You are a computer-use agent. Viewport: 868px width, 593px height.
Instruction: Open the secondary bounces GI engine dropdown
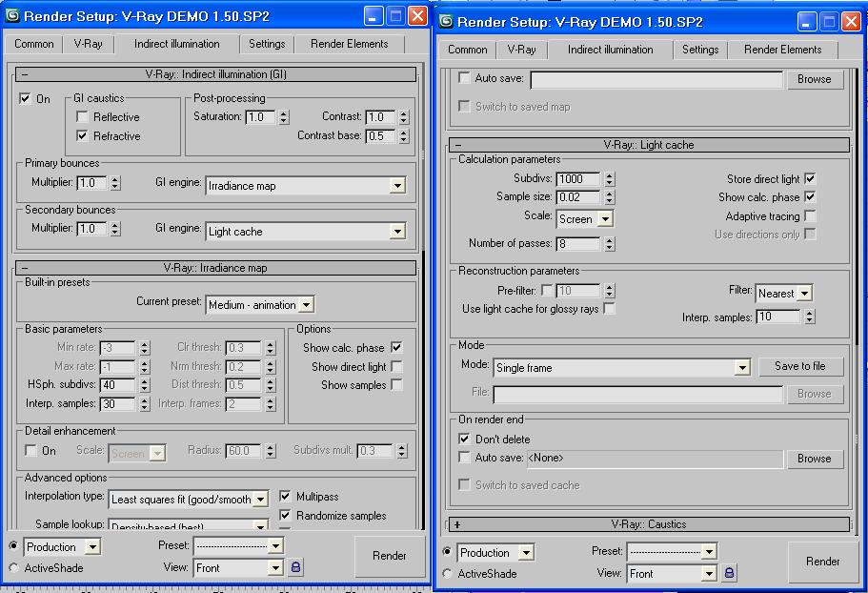tap(397, 231)
